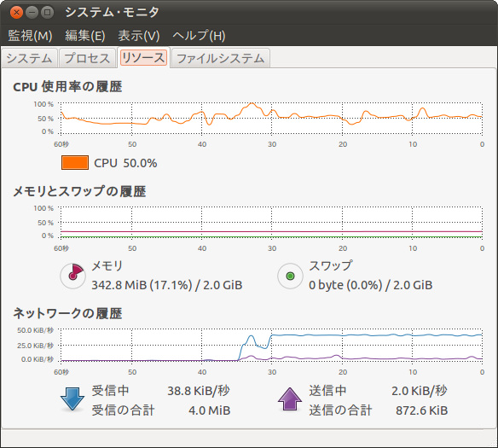Minimize the System Monitor window
This screenshot has width=498, height=448.
[x=32, y=13]
